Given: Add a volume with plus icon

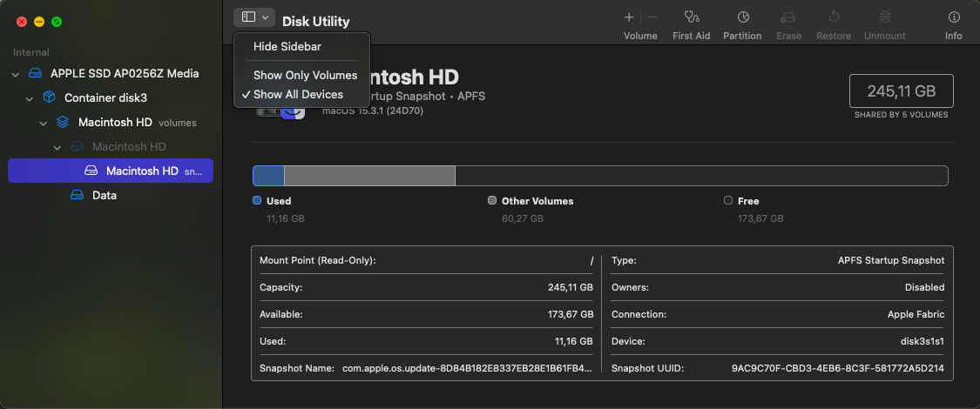Looking at the screenshot, I should coord(629,17).
